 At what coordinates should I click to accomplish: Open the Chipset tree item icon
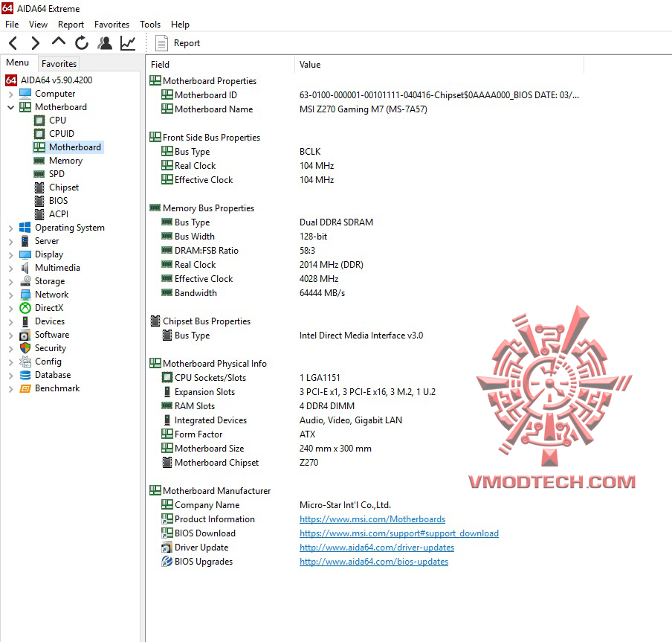click(39, 187)
